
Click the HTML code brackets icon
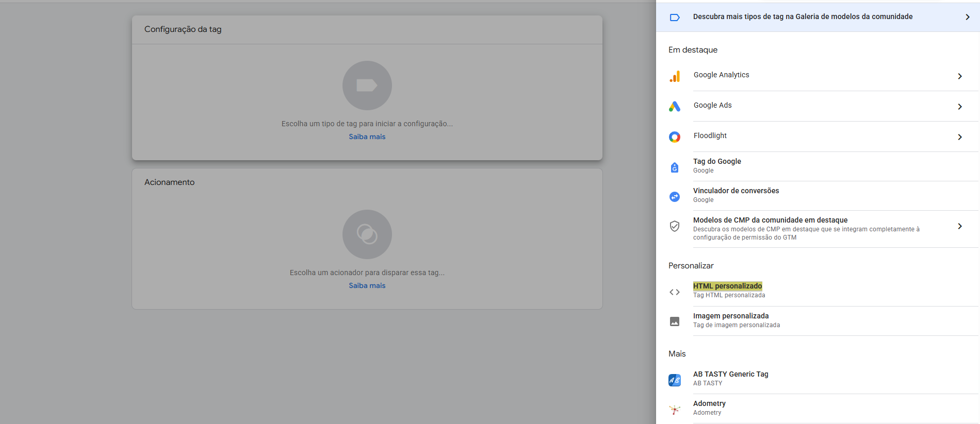click(x=675, y=292)
